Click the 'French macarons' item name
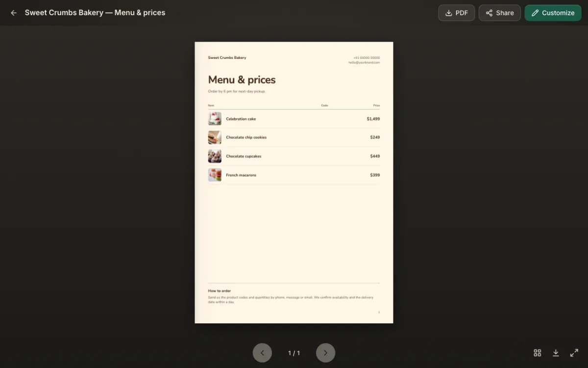Image resolution: width=588 pixels, height=368 pixels. [x=241, y=175]
